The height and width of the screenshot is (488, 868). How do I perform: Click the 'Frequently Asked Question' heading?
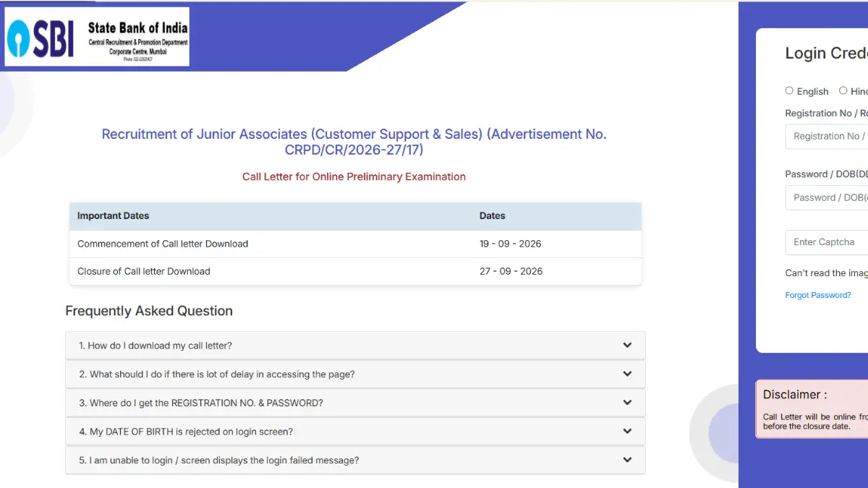click(149, 311)
